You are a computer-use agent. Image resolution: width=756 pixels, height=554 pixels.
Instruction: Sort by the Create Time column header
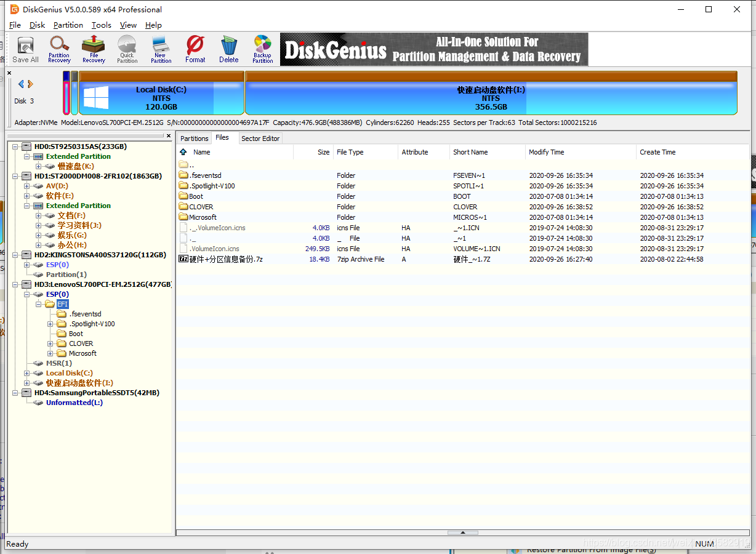(x=693, y=152)
